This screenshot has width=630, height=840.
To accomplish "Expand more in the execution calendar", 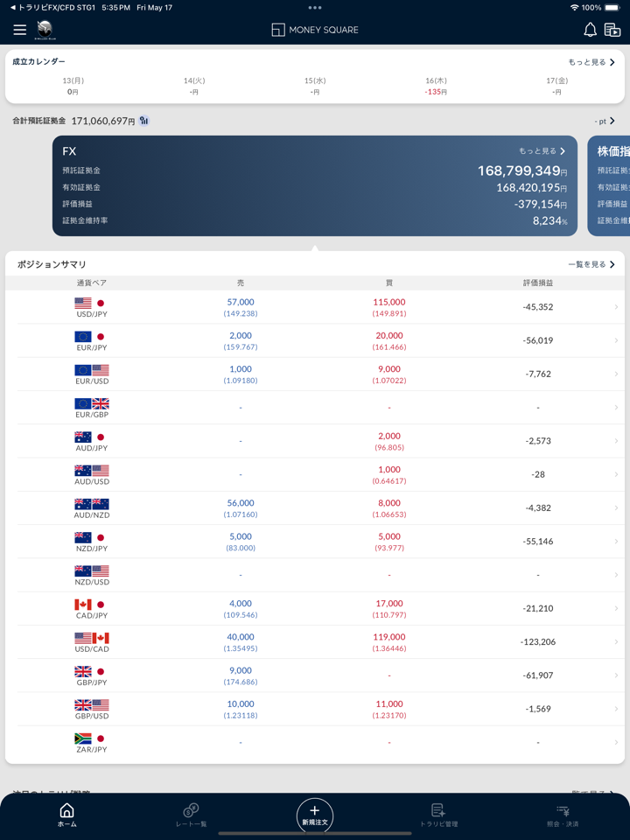I will click(x=591, y=62).
